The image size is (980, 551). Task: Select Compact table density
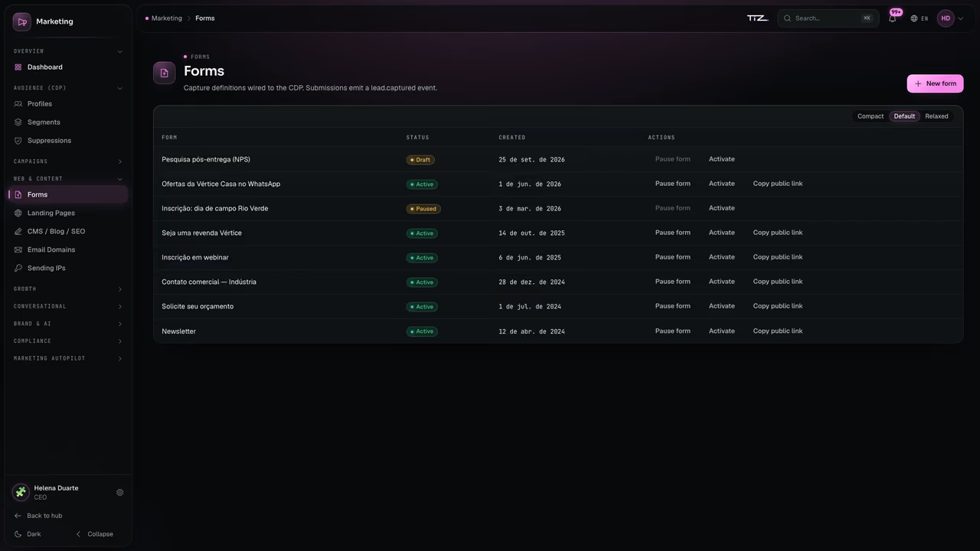pyautogui.click(x=871, y=116)
